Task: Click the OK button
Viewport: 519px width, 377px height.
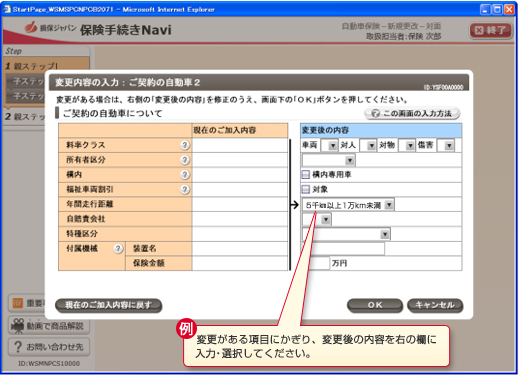Action: [375, 305]
